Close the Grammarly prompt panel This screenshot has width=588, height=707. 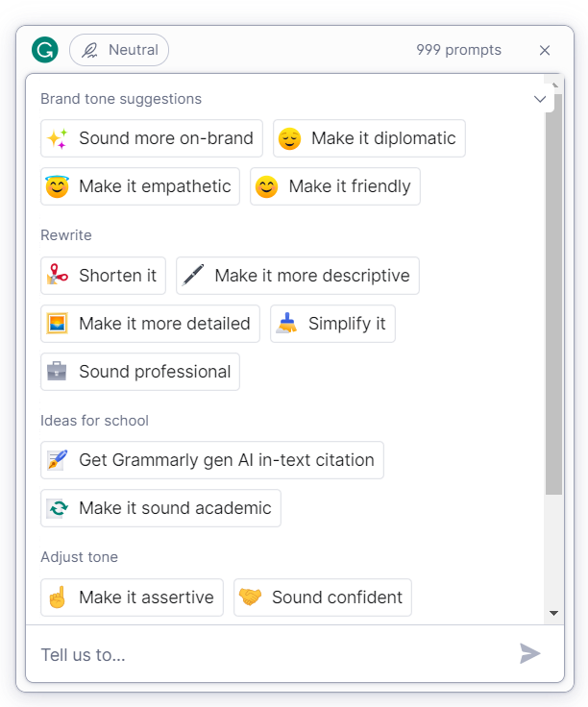click(545, 50)
